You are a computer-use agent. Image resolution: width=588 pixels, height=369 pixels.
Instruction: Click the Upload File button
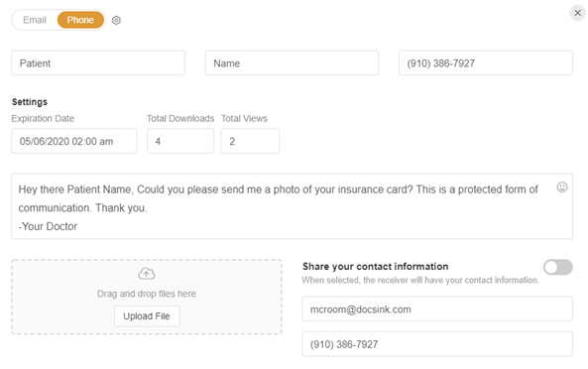147,316
